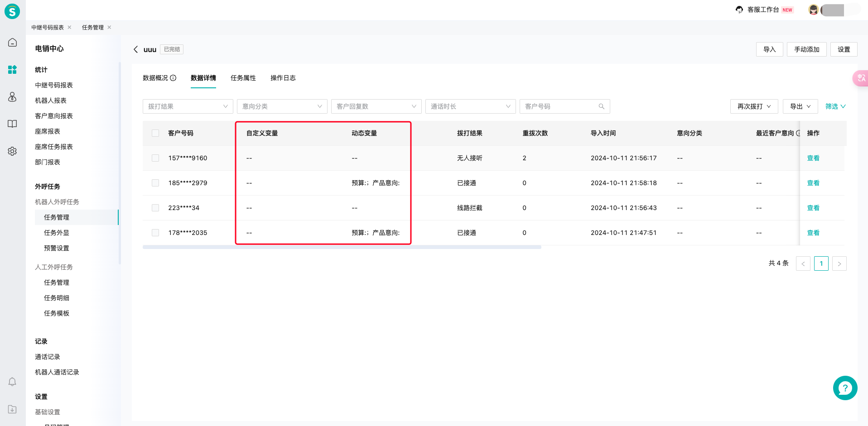
Task: Open the 拨打结果 filter dropdown
Action: click(x=188, y=106)
